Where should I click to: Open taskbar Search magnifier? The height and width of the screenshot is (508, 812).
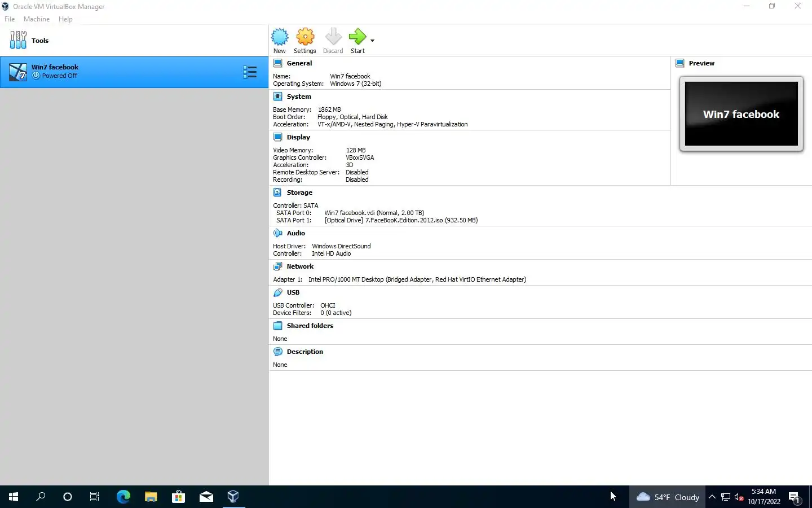(41, 497)
